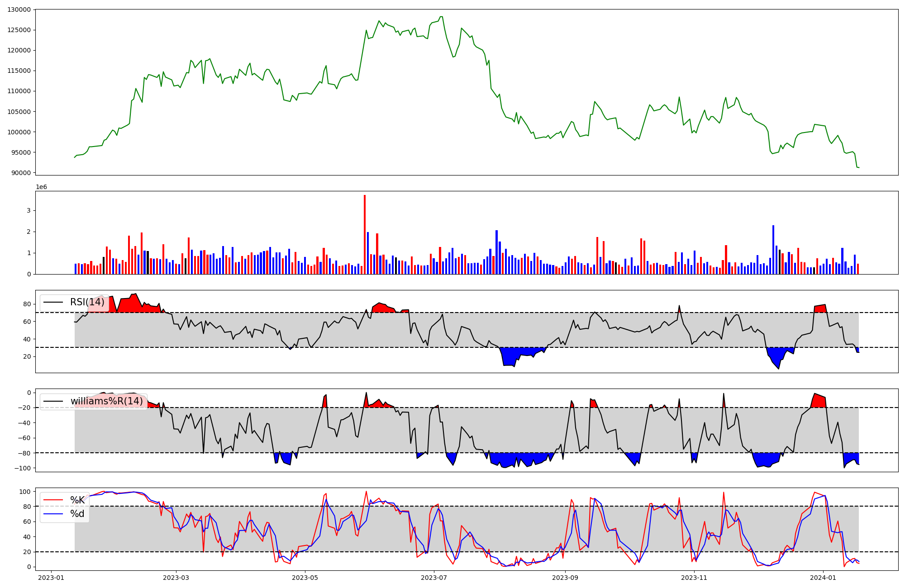Viewport: 905px width, 588px height.
Task: Click the 80 tick on RSI axis
Action: pos(27,304)
